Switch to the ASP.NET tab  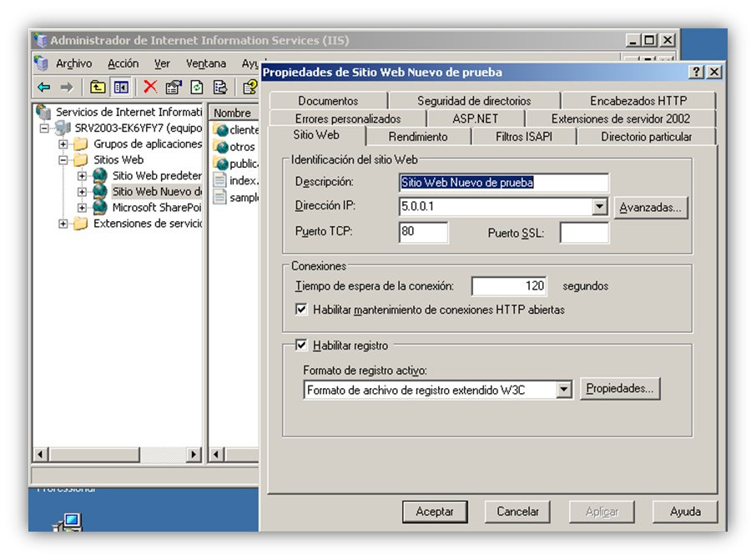pyautogui.click(x=476, y=119)
